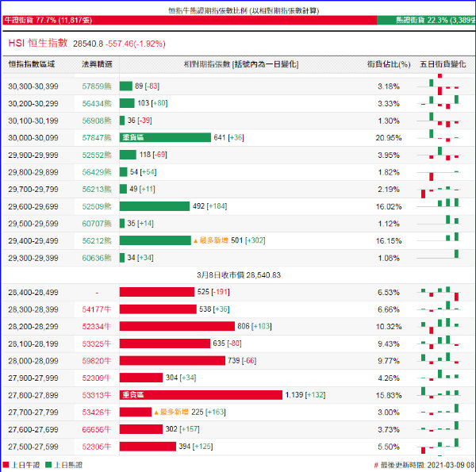Click the 最多新增 marker in 29,400-29,499 row
The height and width of the screenshot is (472, 476).
211,240
